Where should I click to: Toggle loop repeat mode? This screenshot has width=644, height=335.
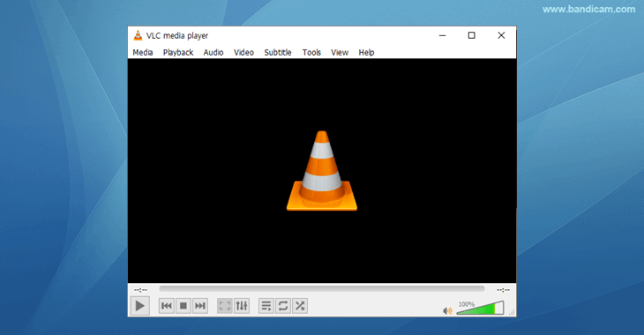coord(283,306)
